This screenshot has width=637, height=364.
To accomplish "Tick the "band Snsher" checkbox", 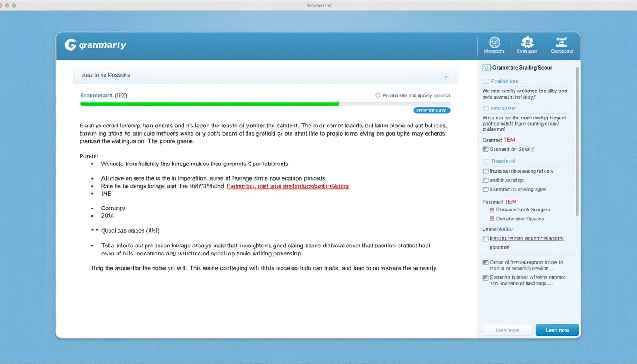I will (486, 109).
